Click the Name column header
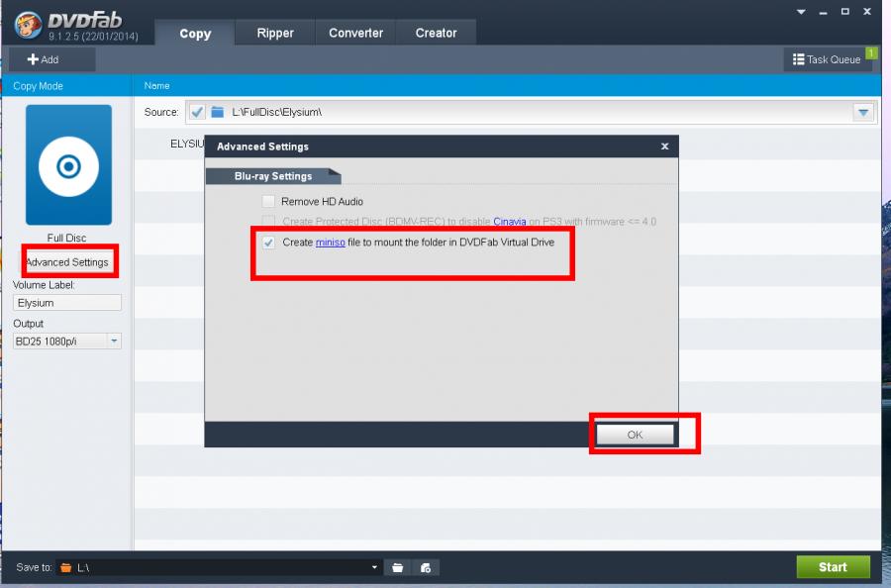The image size is (891, 588). click(x=156, y=86)
